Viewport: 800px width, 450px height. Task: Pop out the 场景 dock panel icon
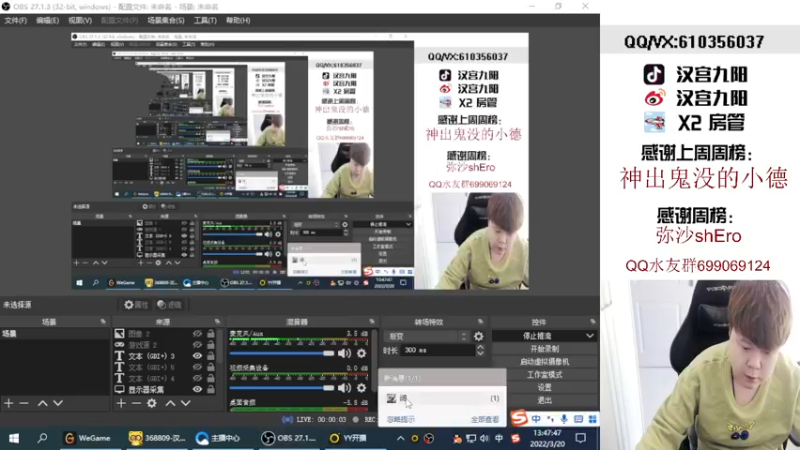coord(103,322)
